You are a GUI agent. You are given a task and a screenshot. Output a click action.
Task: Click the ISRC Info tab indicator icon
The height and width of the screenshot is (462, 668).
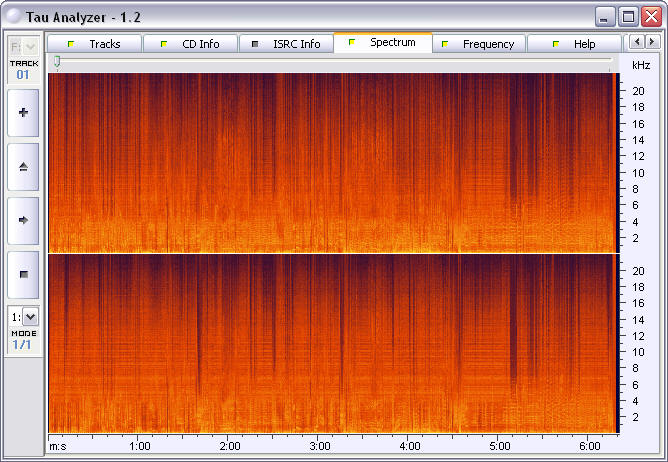(255, 44)
